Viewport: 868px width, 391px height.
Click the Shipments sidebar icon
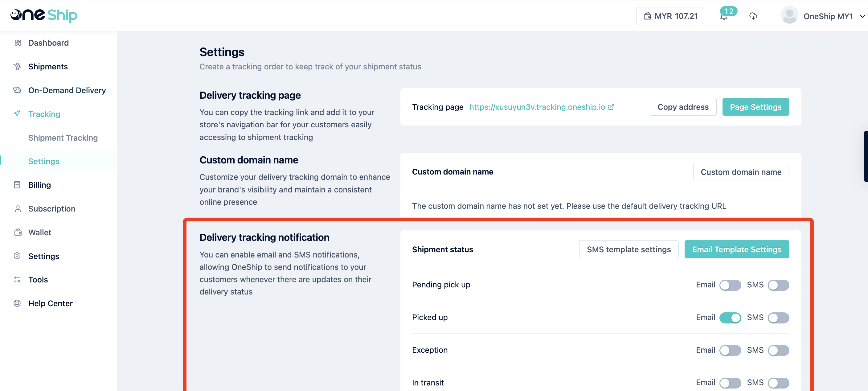[x=17, y=66]
